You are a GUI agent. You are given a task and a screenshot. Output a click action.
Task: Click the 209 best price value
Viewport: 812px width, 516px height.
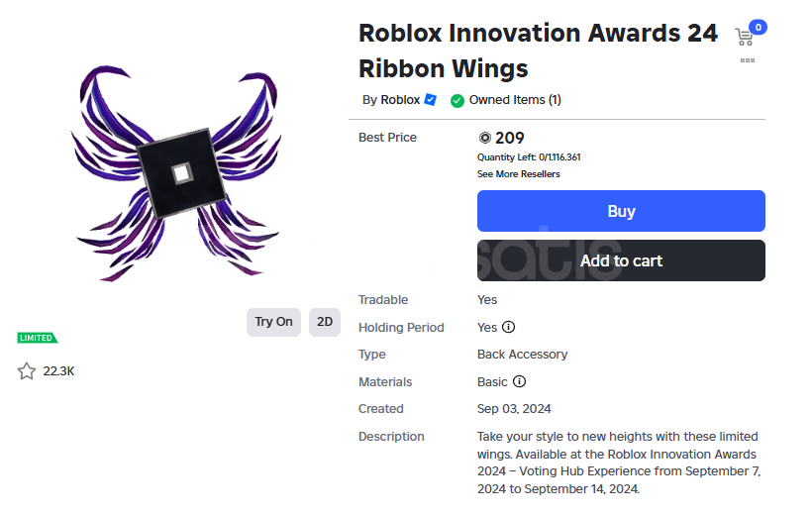510,139
